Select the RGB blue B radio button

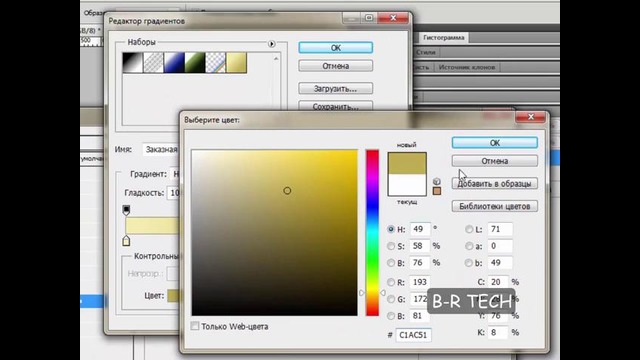391,316
